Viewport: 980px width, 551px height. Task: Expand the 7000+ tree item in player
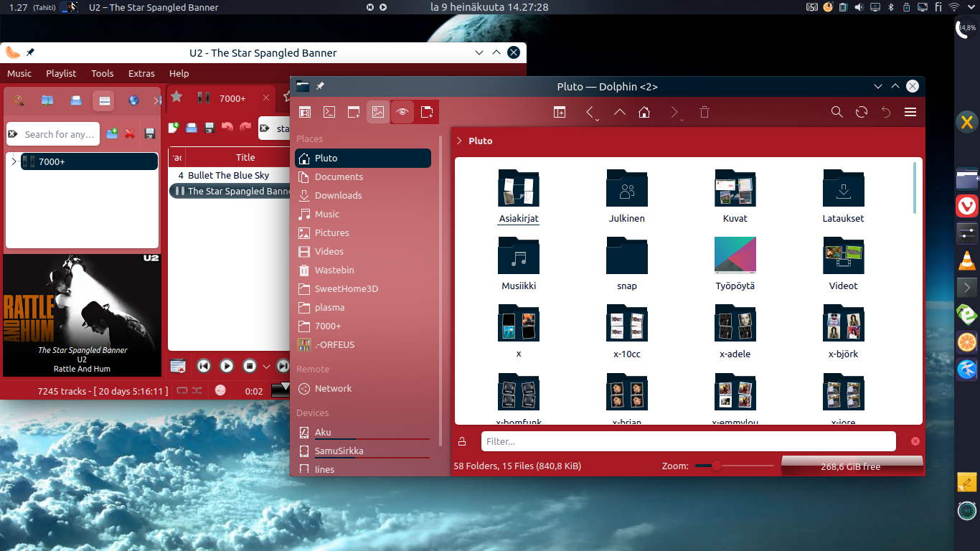click(14, 161)
